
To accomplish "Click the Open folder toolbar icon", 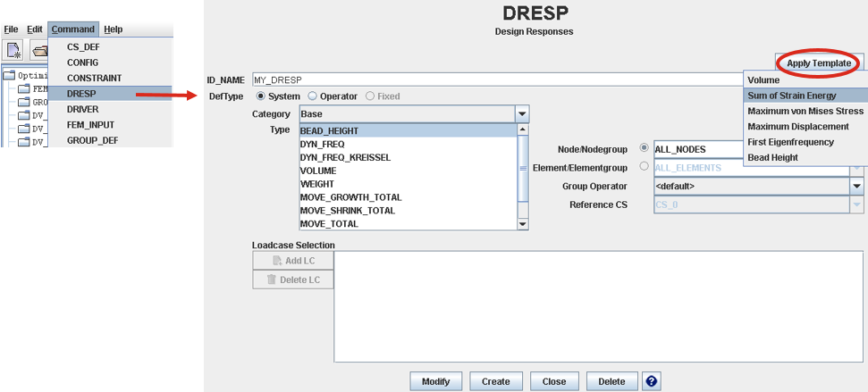I will click(39, 51).
